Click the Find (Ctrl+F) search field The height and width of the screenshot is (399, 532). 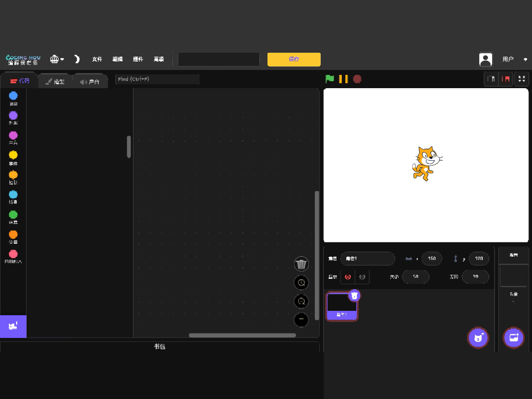pyautogui.click(x=157, y=79)
